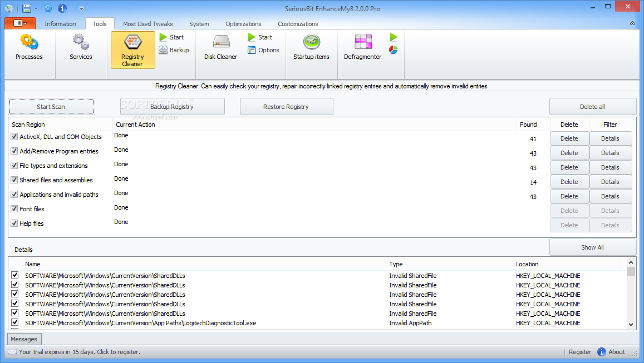The height and width of the screenshot is (363, 644).
Task: Switch to the Optimizations tab
Action: (243, 24)
